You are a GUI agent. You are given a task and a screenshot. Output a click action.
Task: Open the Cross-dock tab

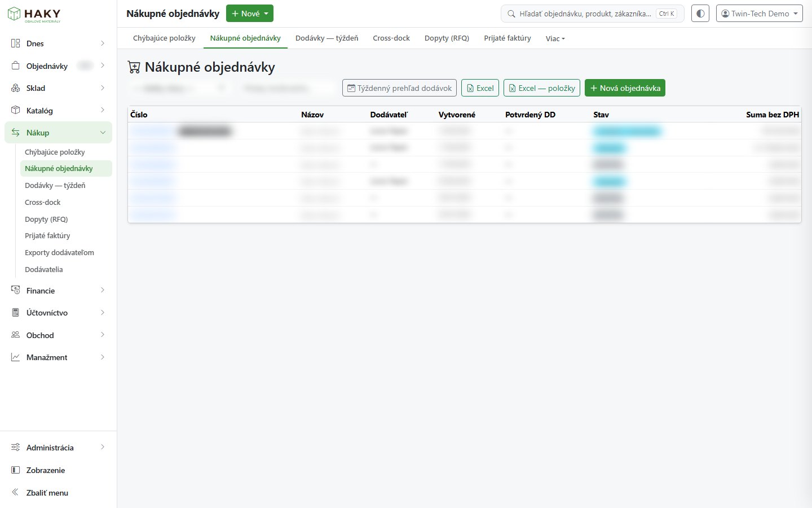391,38
